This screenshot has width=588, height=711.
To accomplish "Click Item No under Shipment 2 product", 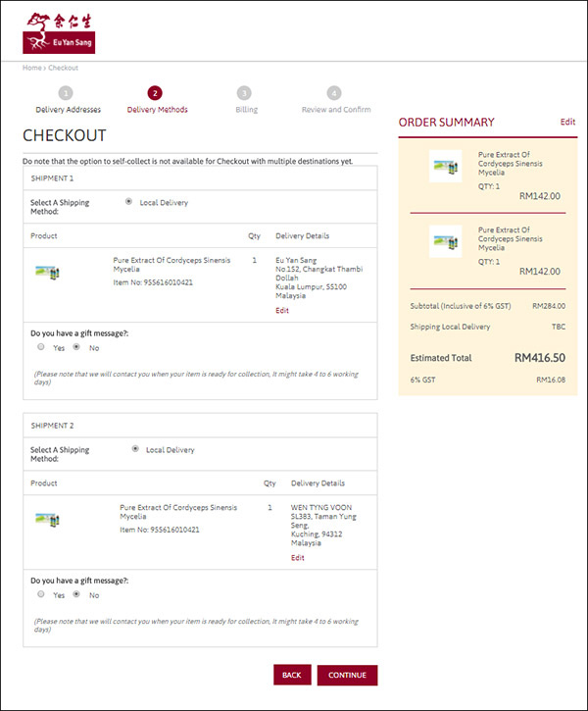I will click(160, 530).
